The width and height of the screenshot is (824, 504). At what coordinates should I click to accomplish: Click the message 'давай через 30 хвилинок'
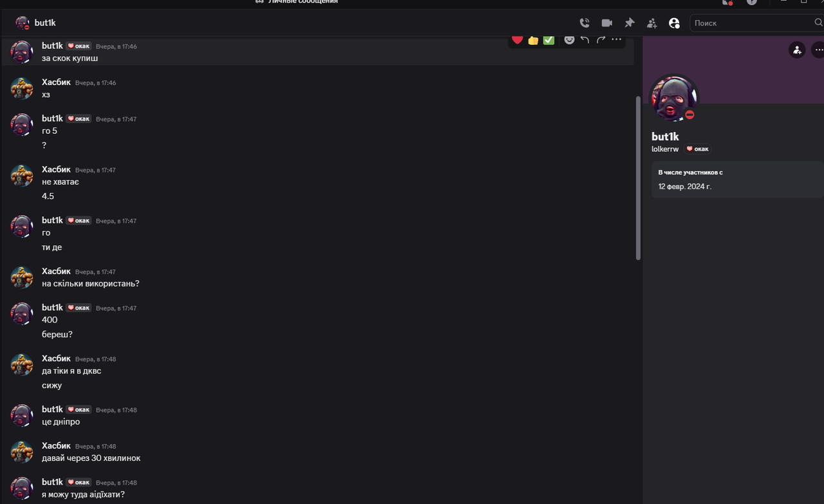pyautogui.click(x=91, y=458)
